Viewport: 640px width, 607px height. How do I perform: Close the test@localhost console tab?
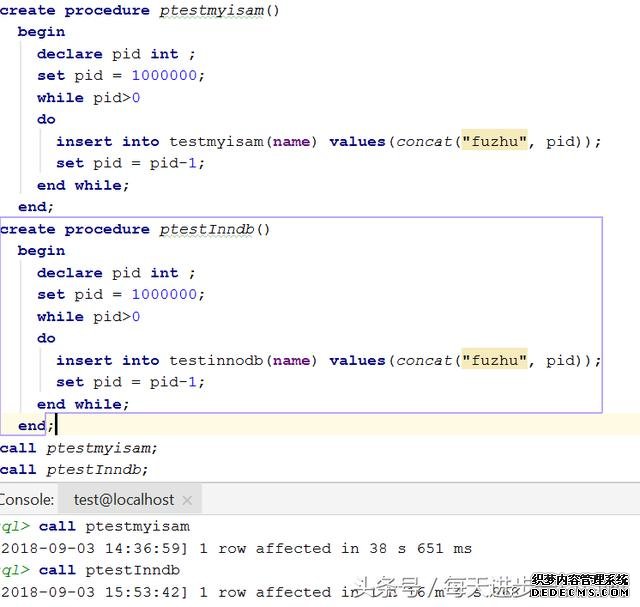point(187,499)
